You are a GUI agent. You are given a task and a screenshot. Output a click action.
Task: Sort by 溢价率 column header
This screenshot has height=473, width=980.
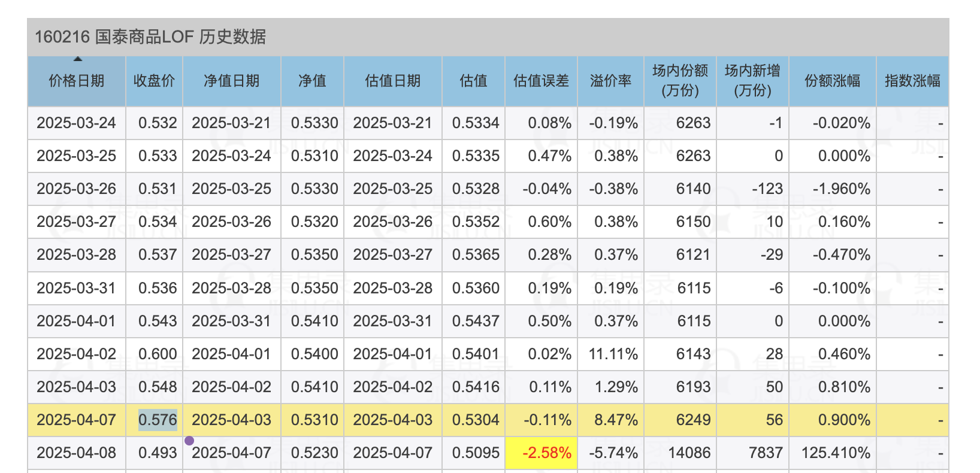(x=610, y=81)
